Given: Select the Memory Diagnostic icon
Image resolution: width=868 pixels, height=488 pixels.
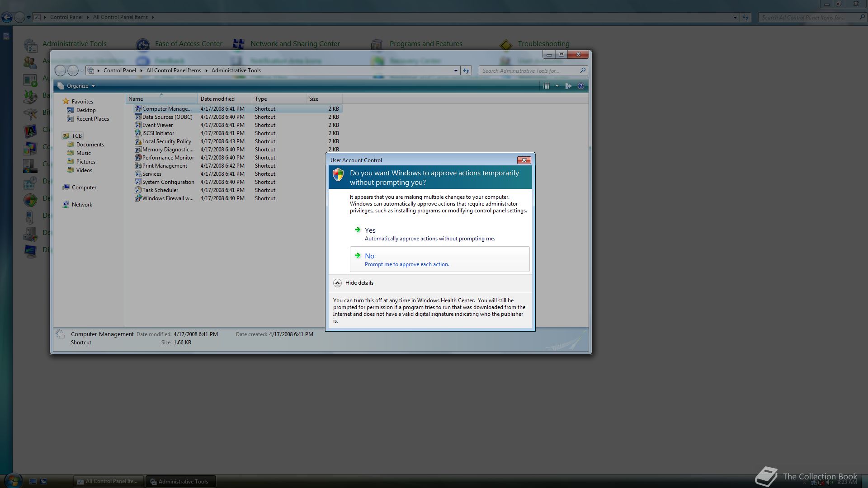Looking at the screenshot, I should (x=138, y=150).
